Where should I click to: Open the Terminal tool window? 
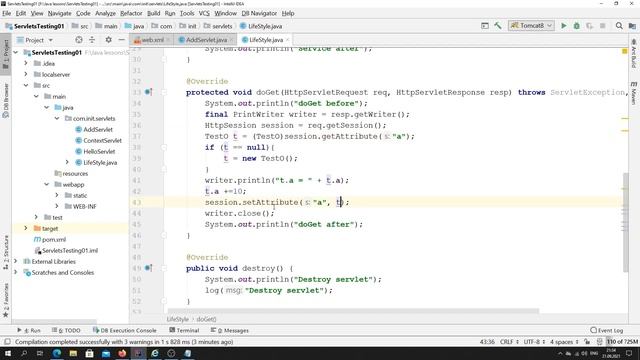click(184, 330)
